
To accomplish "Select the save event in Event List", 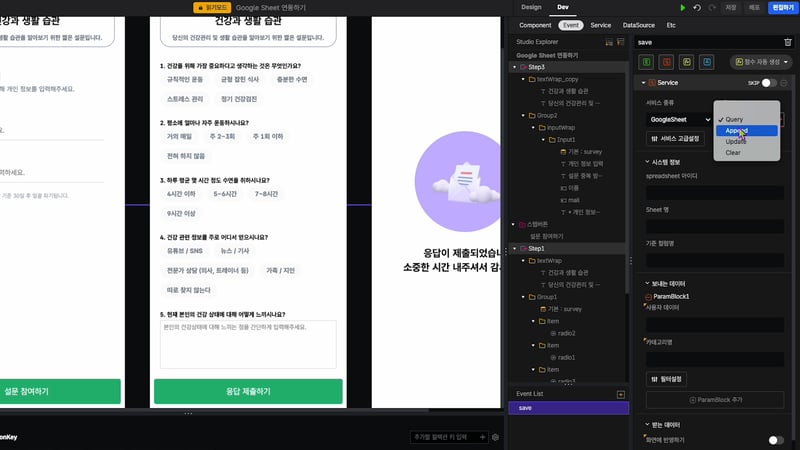I will click(568, 408).
